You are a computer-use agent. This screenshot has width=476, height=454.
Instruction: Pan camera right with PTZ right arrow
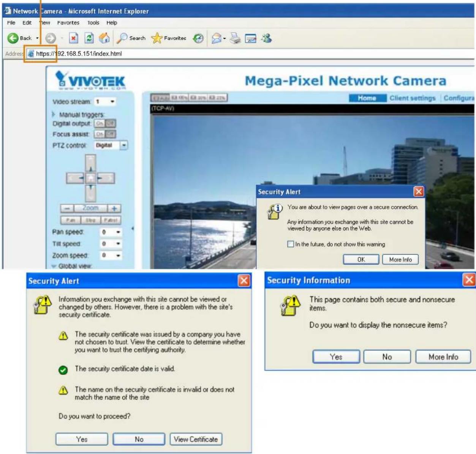point(106,178)
